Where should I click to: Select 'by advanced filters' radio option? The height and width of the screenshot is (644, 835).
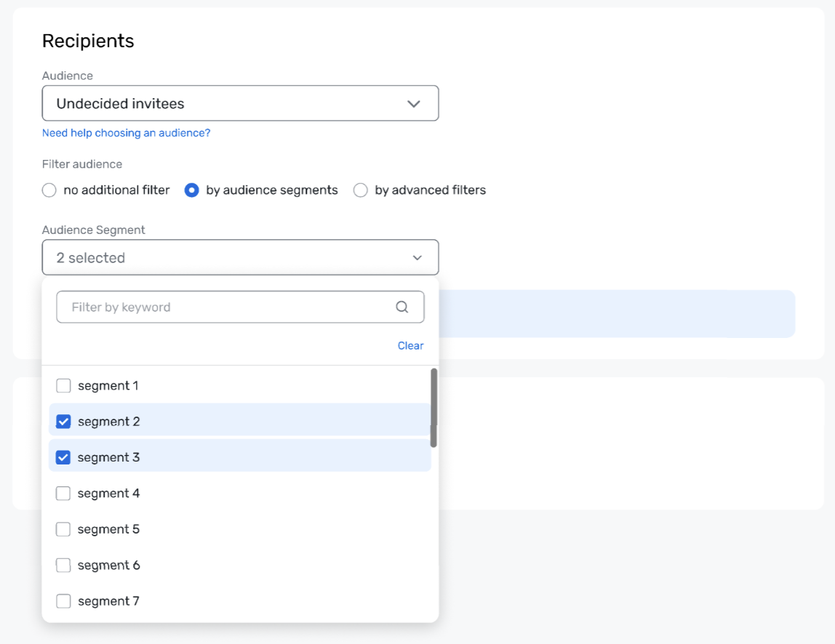pos(361,190)
